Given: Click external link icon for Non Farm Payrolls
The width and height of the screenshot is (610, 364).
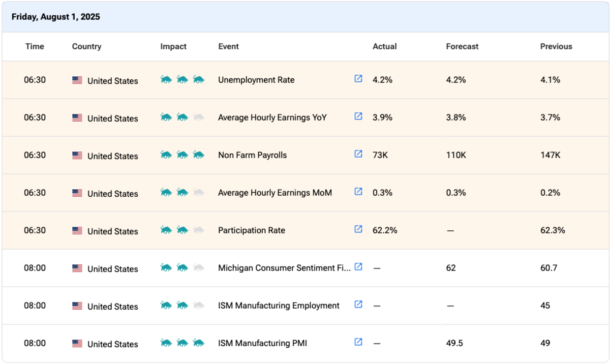Looking at the screenshot, I should coord(358,154).
